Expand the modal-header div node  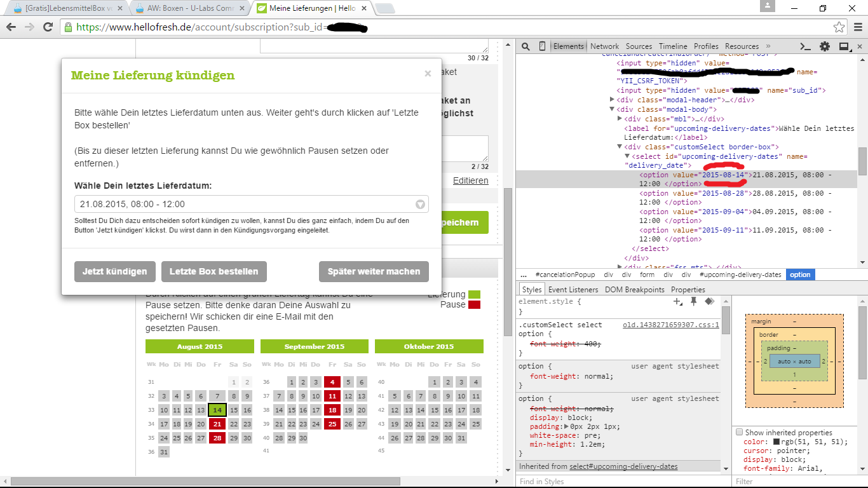(612, 100)
